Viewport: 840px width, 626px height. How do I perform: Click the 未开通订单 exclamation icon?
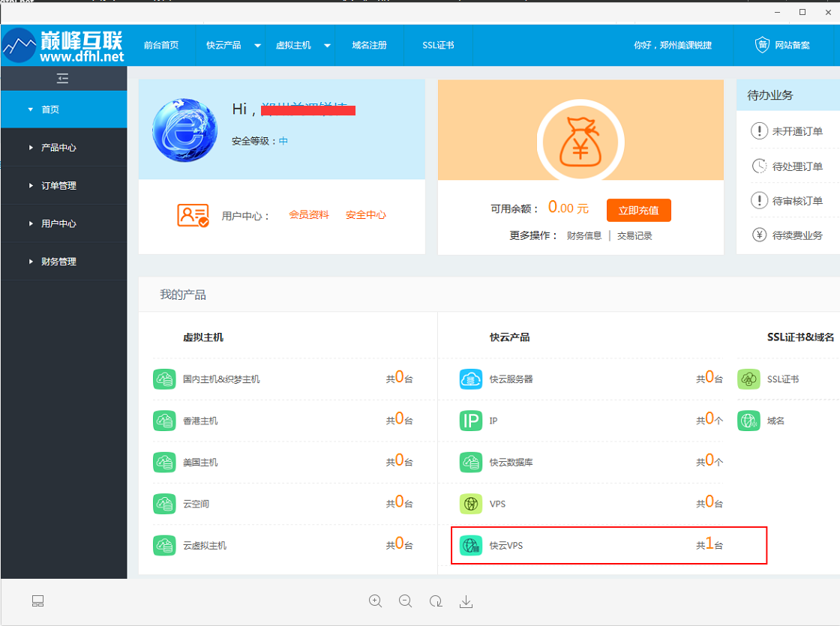click(759, 130)
